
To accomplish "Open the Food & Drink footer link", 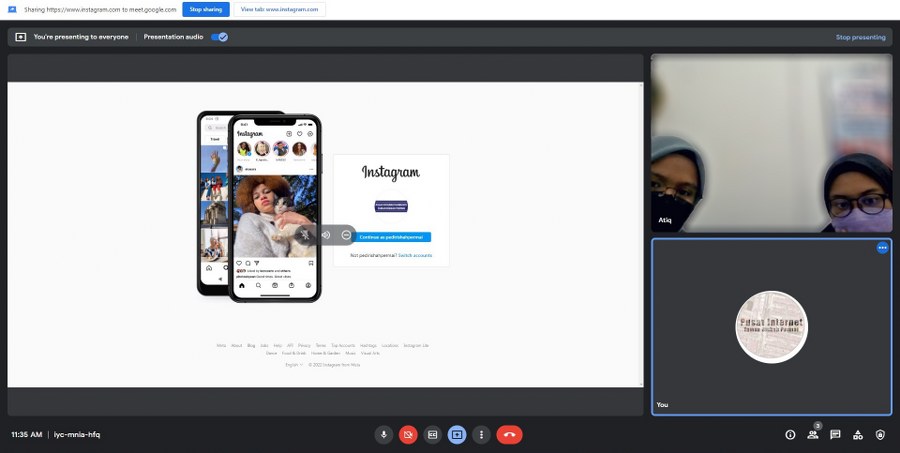I will coord(294,353).
